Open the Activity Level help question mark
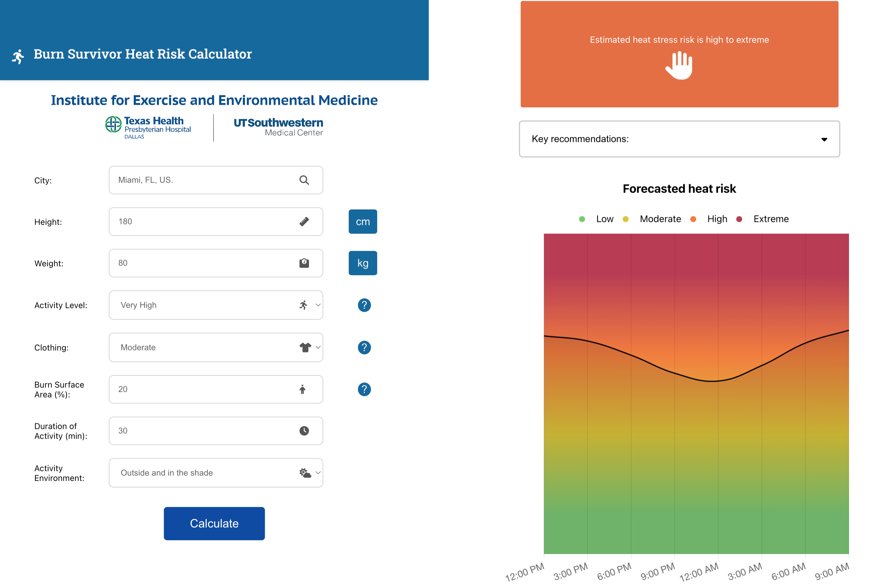 click(x=364, y=305)
